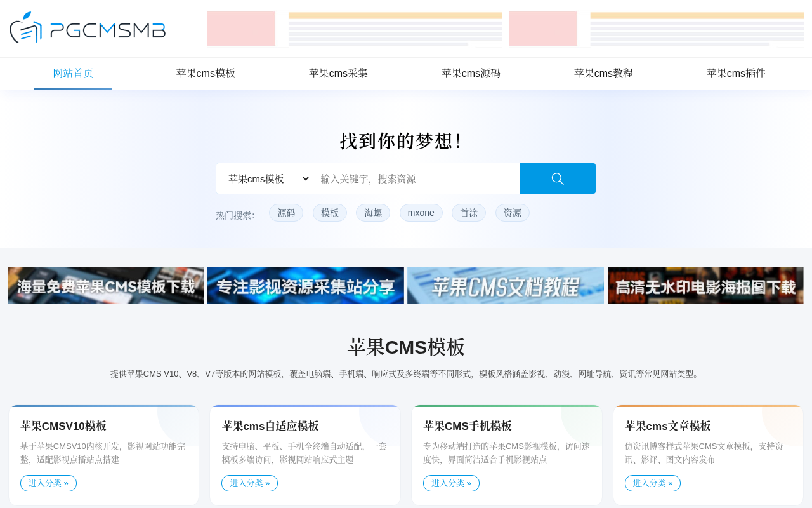Image resolution: width=812 pixels, height=508 pixels.
Task: Go to the 网站首页 tab
Action: pyautogui.click(x=73, y=73)
